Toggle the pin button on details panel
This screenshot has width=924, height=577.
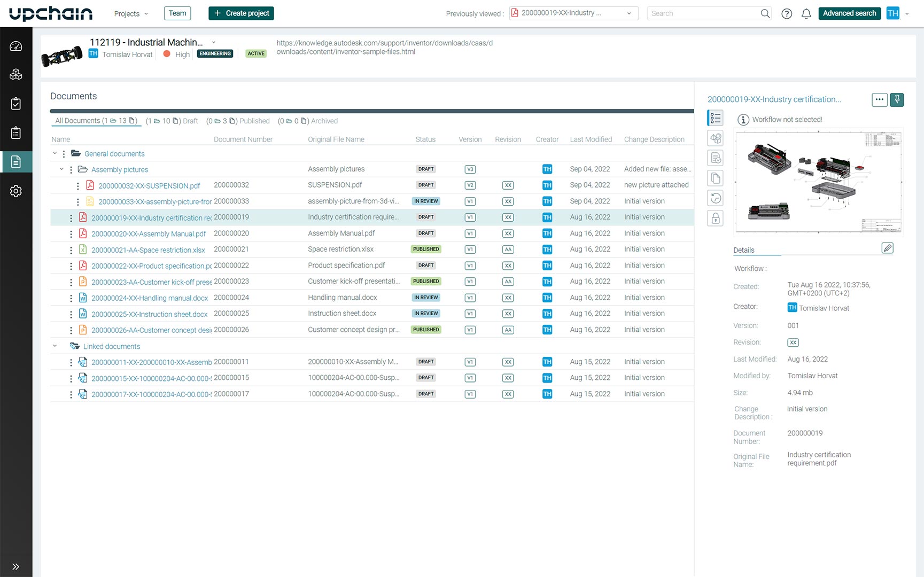[897, 99]
